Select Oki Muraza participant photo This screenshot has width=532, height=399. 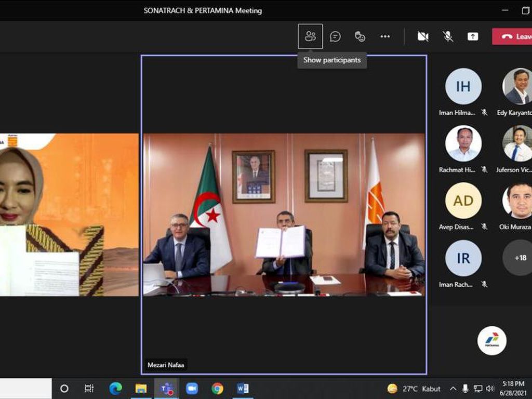pos(517,201)
